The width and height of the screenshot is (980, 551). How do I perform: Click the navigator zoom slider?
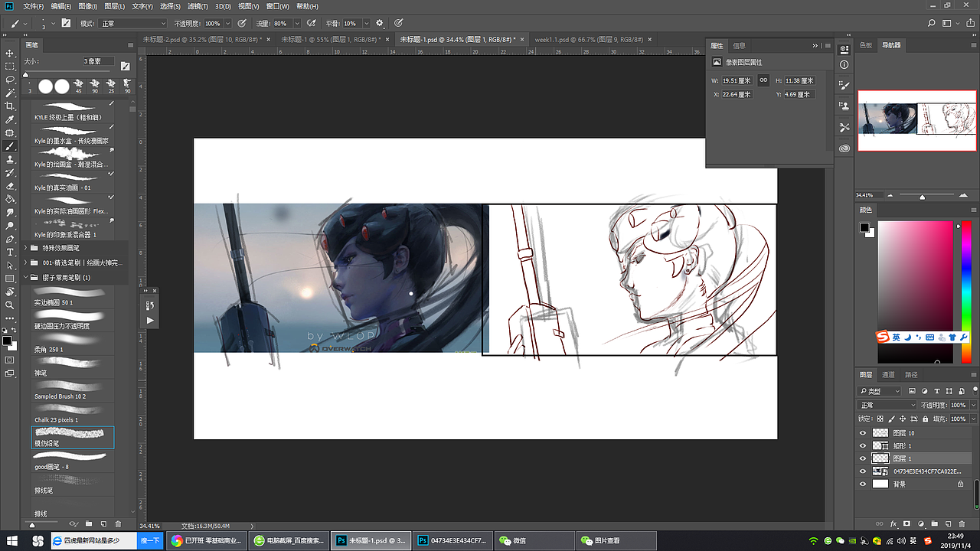[x=922, y=194]
